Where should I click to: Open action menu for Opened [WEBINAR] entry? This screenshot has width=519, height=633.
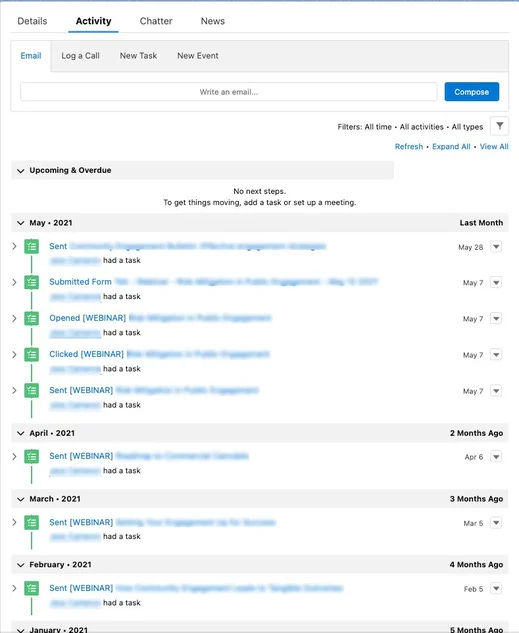pyautogui.click(x=496, y=319)
